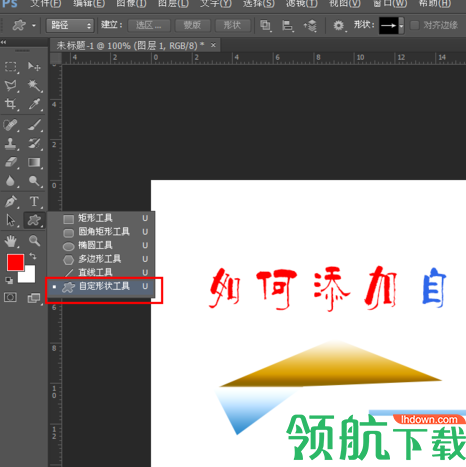Select the Spot Healing Brush tool
Image resolution: width=466 pixels, height=467 pixels.
pyautogui.click(x=11, y=125)
